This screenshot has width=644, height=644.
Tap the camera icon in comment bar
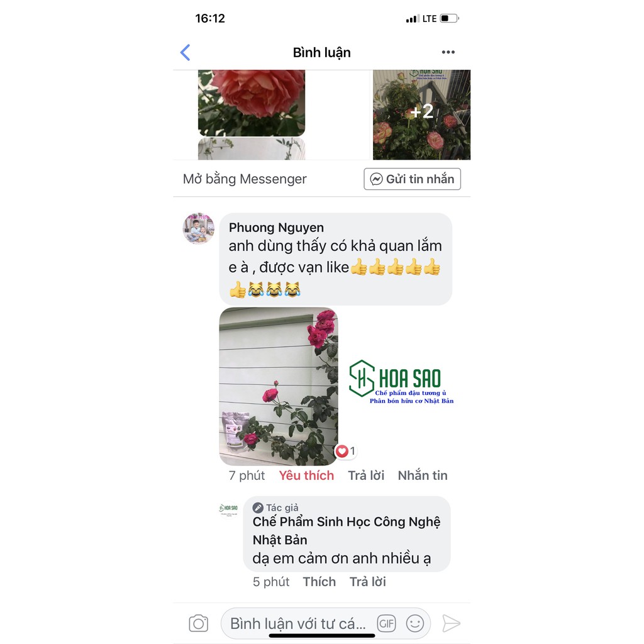198,623
